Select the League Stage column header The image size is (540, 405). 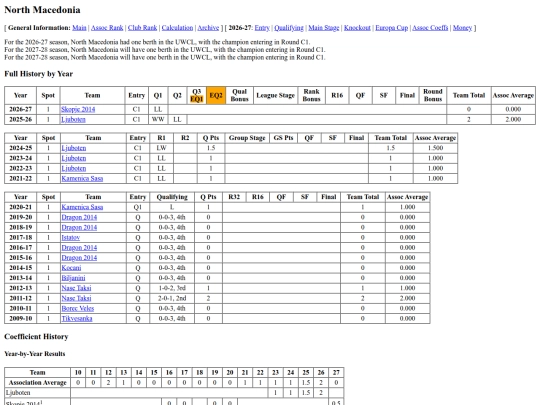click(276, 95)
